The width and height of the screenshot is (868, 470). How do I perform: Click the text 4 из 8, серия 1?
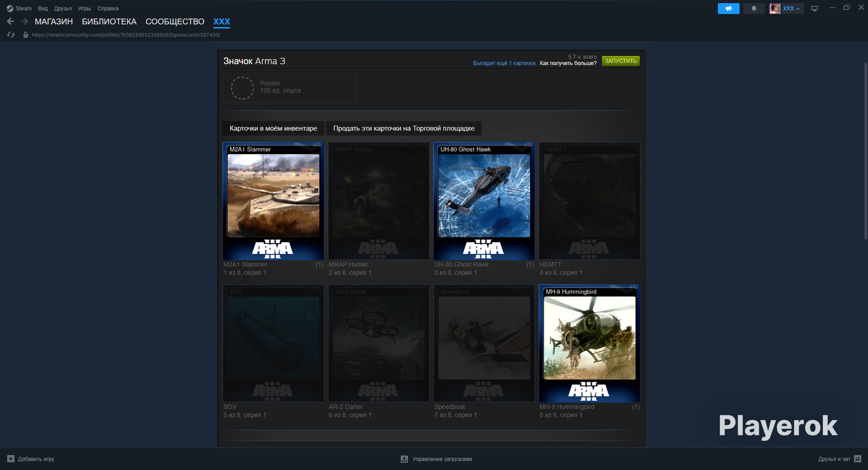point(561,273)
